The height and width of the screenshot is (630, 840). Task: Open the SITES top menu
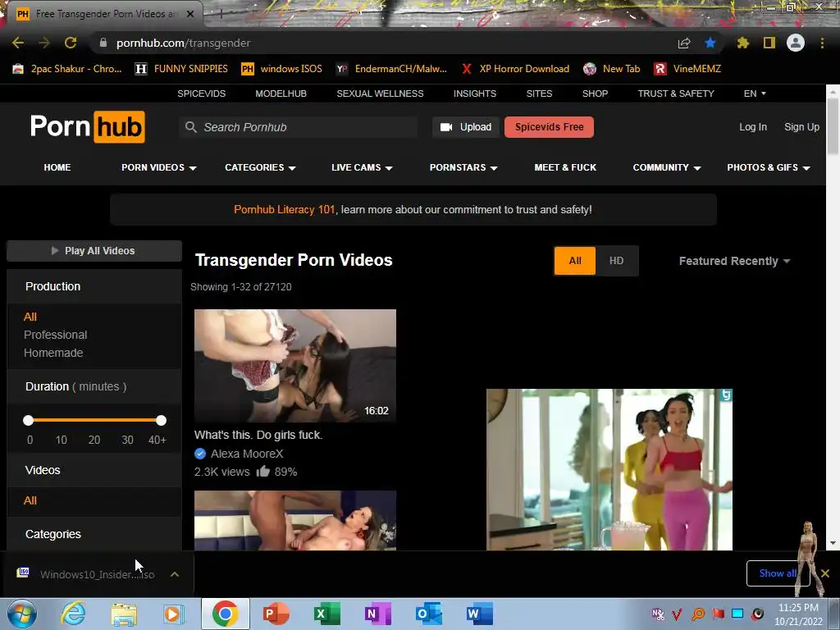click(x=539, y=94)
